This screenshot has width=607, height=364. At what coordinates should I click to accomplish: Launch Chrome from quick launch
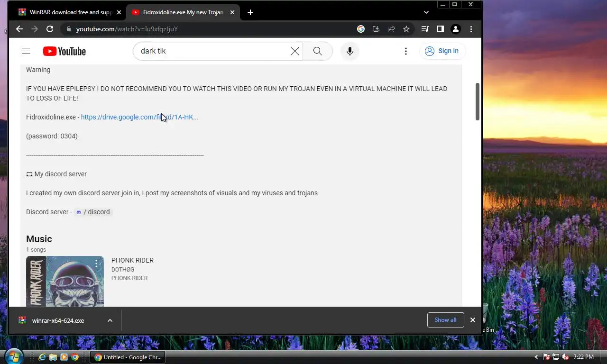click(75, 357)
